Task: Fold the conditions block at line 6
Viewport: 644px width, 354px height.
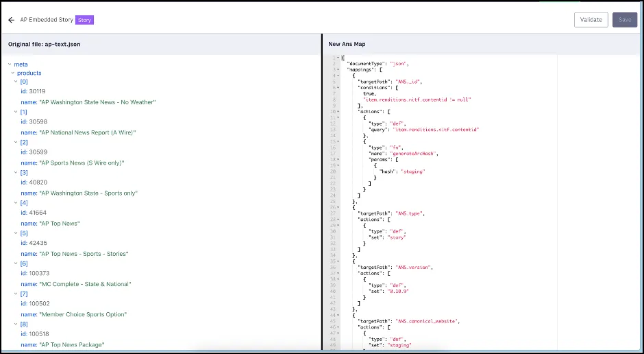Action: pos(338,88)
